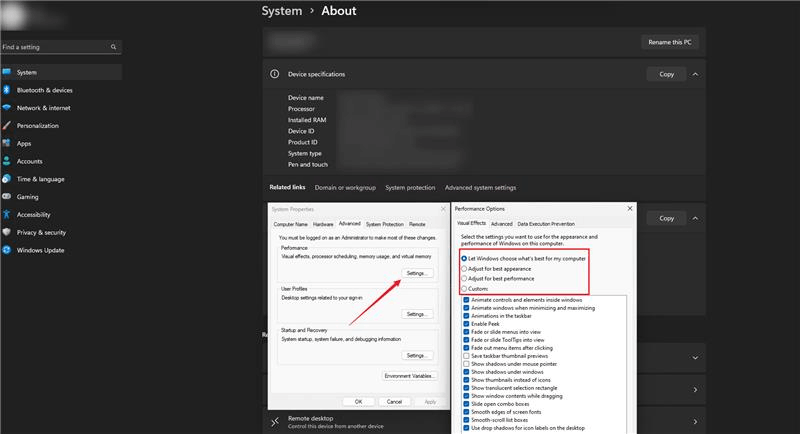800x434 pixels.
Task: Switch to Computer Name tab
Action: (290, 224)
